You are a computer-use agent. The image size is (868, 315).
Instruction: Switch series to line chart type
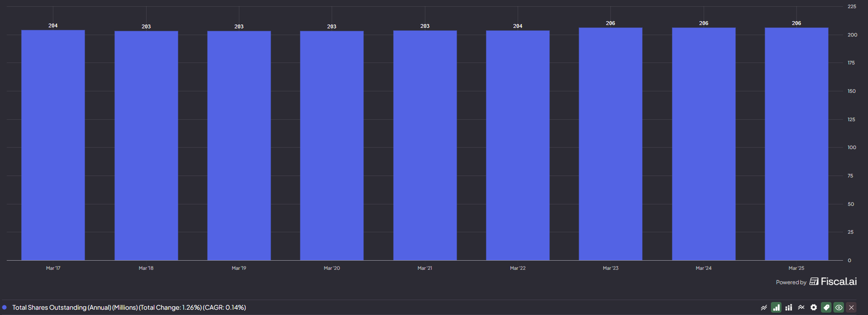tap(764, 307)
